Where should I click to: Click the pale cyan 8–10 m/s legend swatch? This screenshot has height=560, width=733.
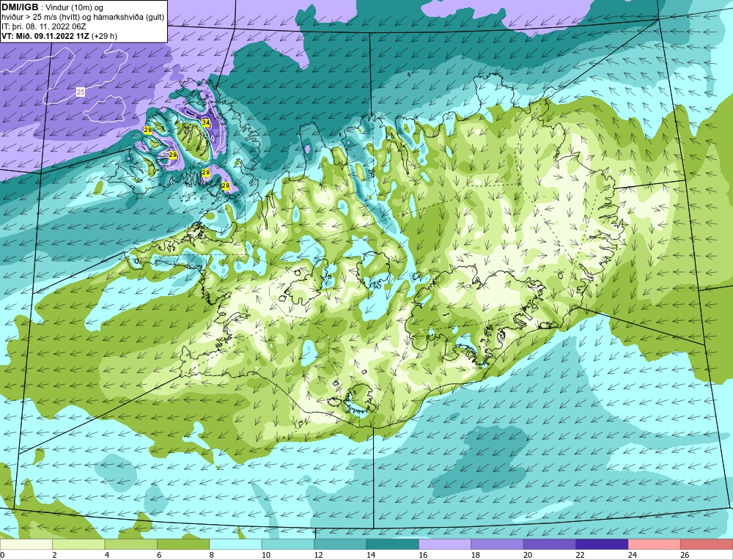click(x=235, y=544)
